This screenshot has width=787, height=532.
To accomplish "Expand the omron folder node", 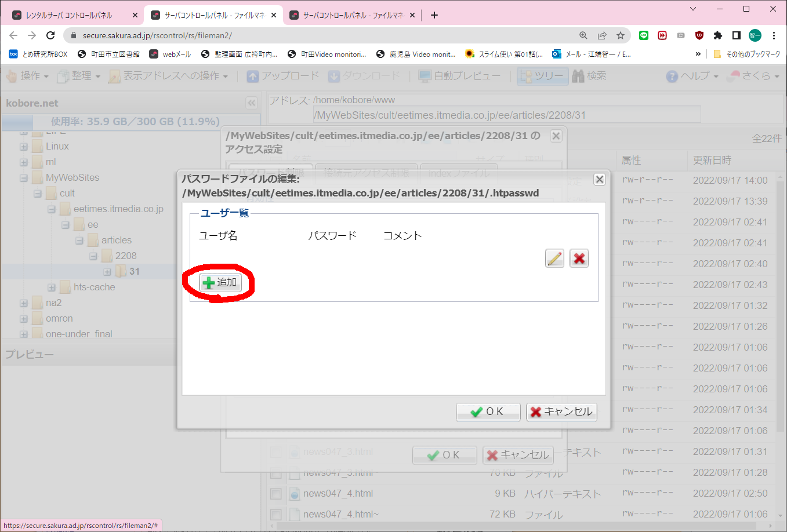I will pos(24,319).
